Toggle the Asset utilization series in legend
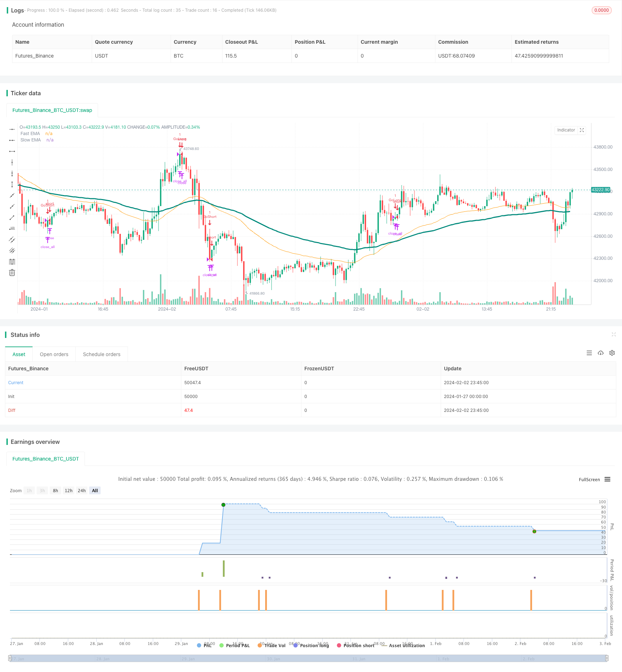The width and height of the screenshot is (622, 672). pyautogui.click(x=403, y=645)
